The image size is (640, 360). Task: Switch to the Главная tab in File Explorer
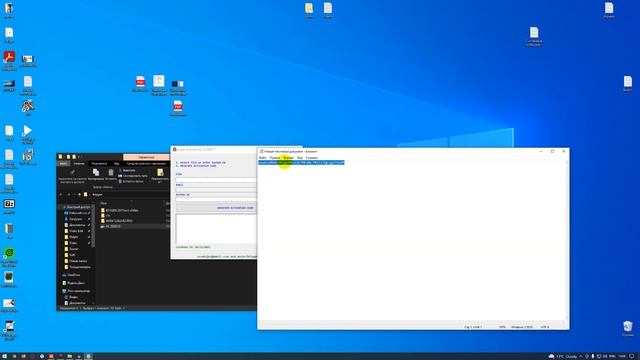(x=79, y=164)
